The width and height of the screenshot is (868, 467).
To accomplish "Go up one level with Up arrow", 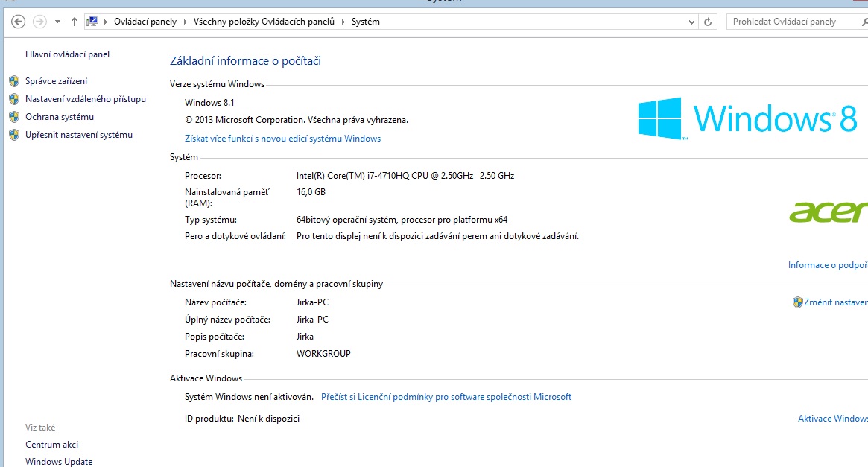I will coord(75,22).
